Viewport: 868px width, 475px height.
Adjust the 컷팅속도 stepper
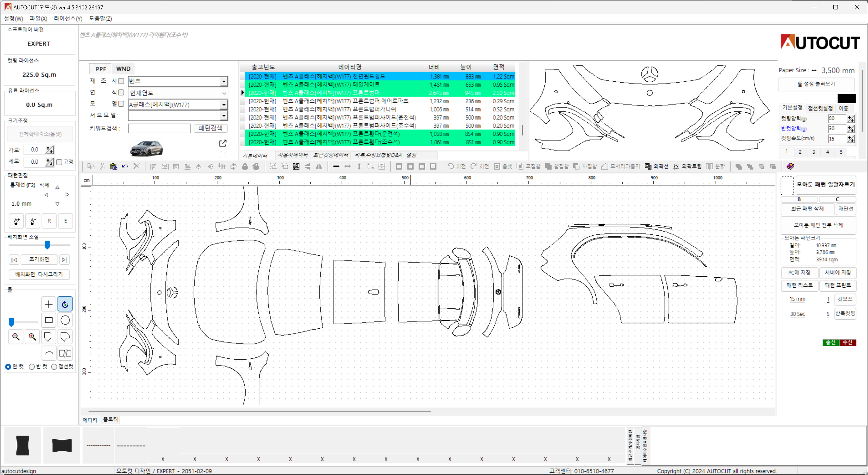click(851, 139)
